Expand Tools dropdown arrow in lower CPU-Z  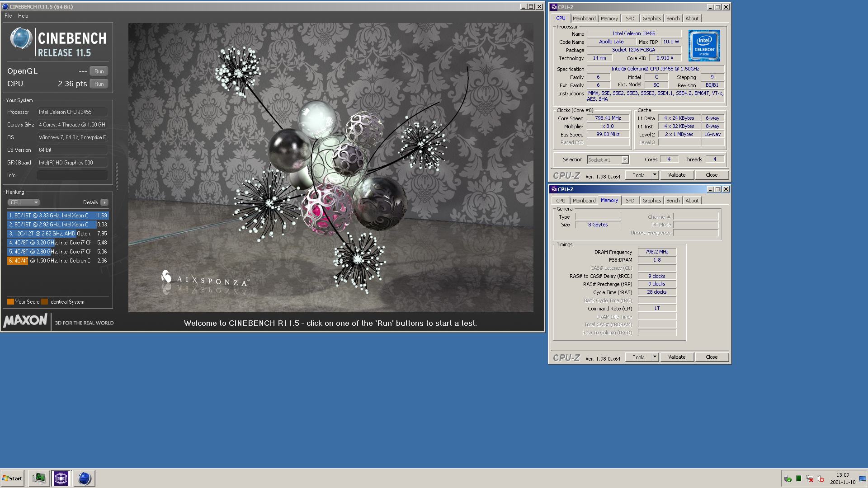[x=655, y=357]
